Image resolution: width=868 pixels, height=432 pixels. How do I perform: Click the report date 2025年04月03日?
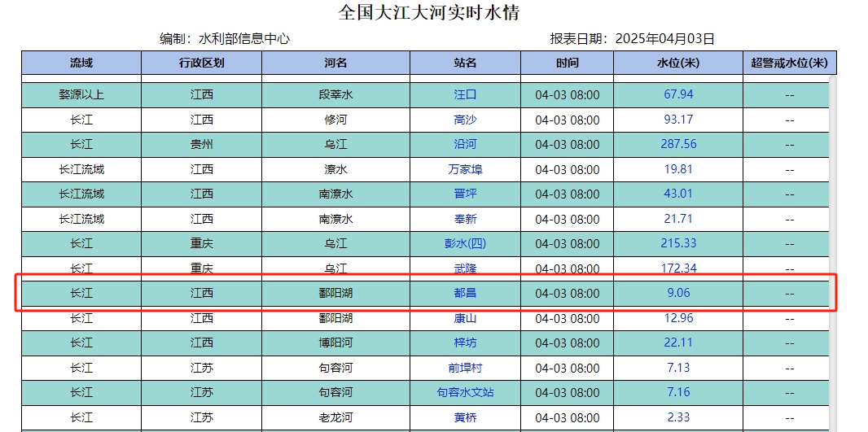pos(664,39)
